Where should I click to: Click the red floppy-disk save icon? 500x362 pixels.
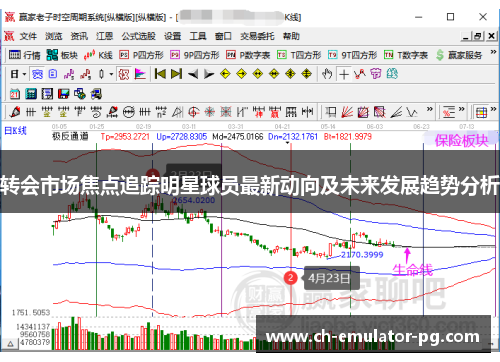[x=63, y=94]
